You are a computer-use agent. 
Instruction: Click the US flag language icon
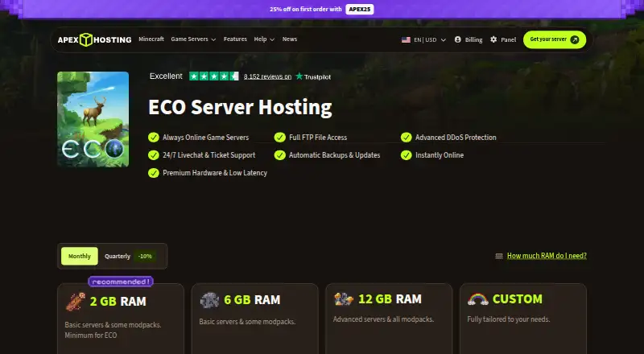pyautogui.click(x=406, y=40)
